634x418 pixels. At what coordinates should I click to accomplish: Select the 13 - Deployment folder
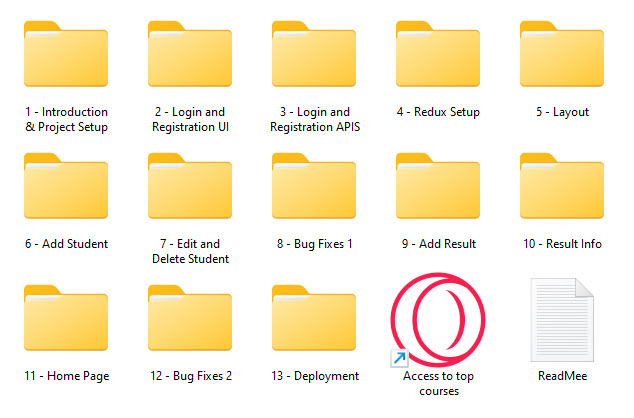tap(314, 318)
